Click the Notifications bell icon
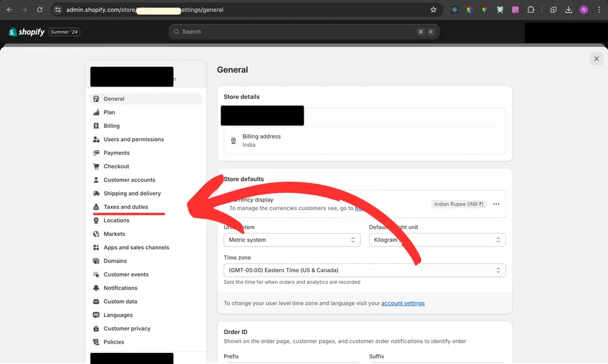 (x=97, y=288)
